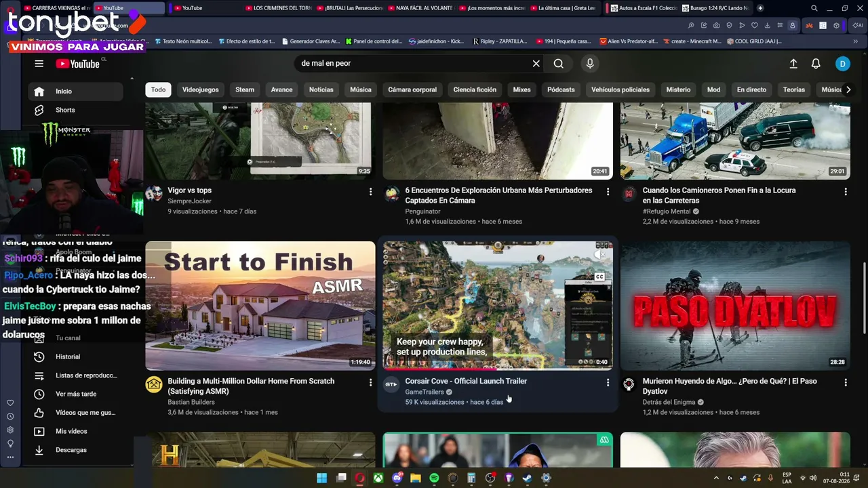Visit the "Bastian Builders" channel link
Image resolution: width=868 pixels, height=488 pixels.
coord(191,402)
